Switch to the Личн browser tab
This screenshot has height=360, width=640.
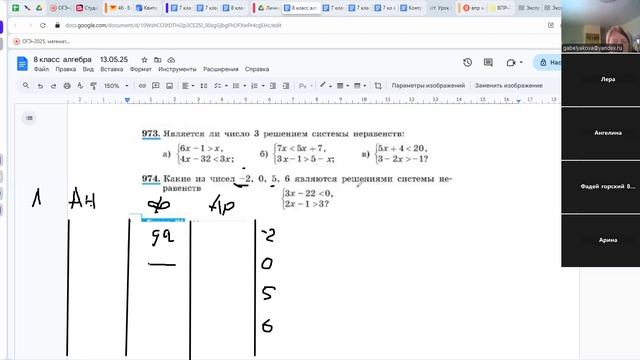tap(269, 8)
